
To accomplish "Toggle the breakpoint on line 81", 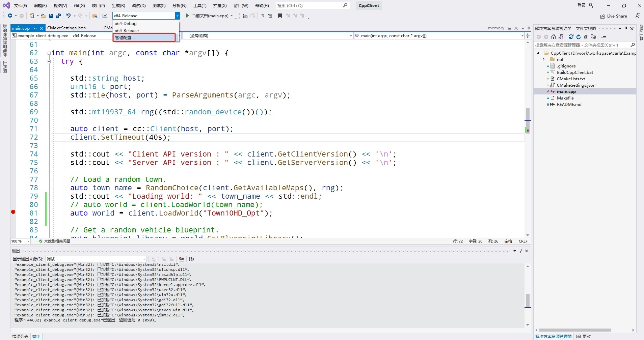I will 13,212.
